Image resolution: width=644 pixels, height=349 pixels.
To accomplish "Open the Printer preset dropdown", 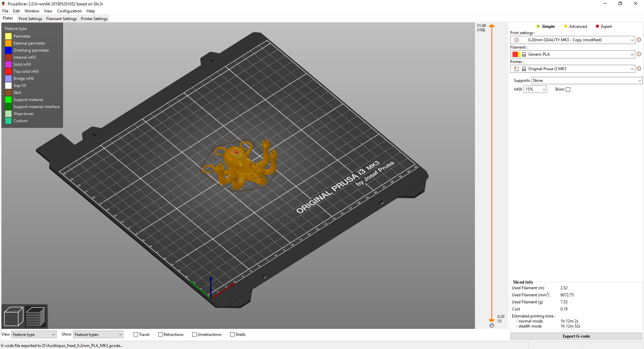I will [573, 69].
